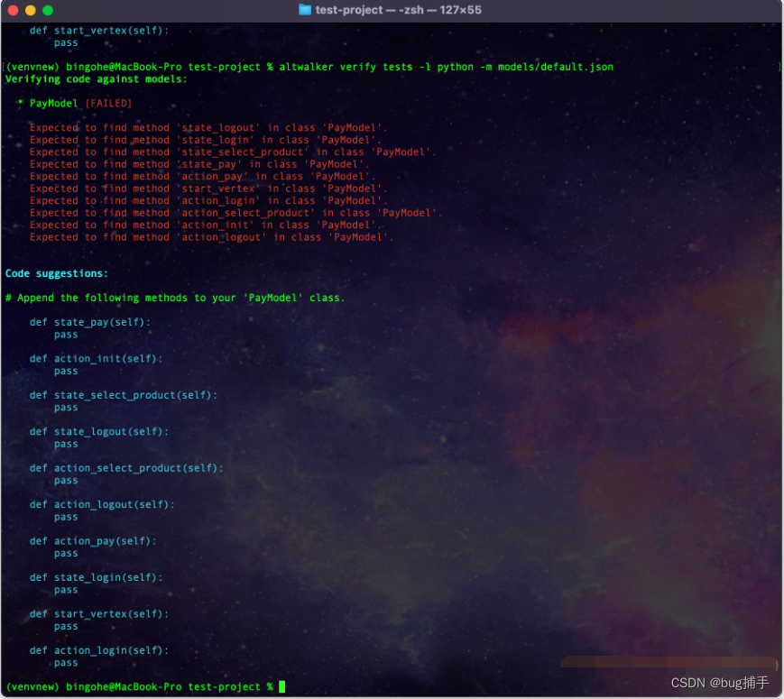The height and width of the screenshot is (699, 784).
Task: Click the error line mentioning 'action_logout'
Action: click(211, 237)
